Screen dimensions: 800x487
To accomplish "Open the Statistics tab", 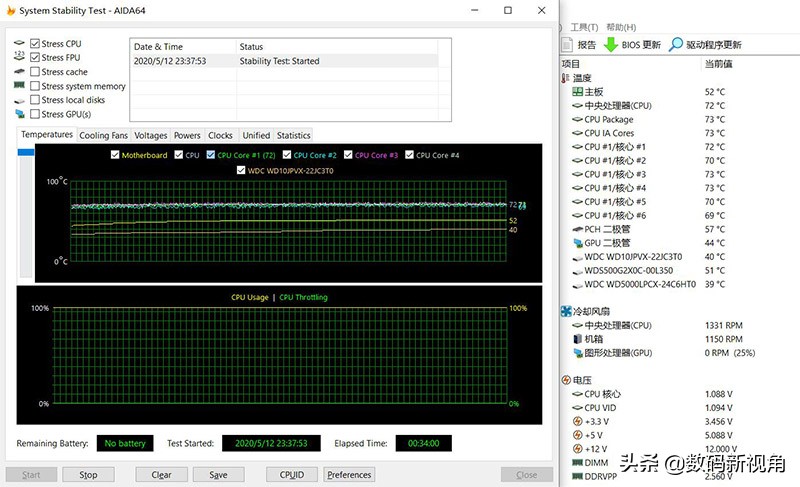I will [x=293, y=135].
